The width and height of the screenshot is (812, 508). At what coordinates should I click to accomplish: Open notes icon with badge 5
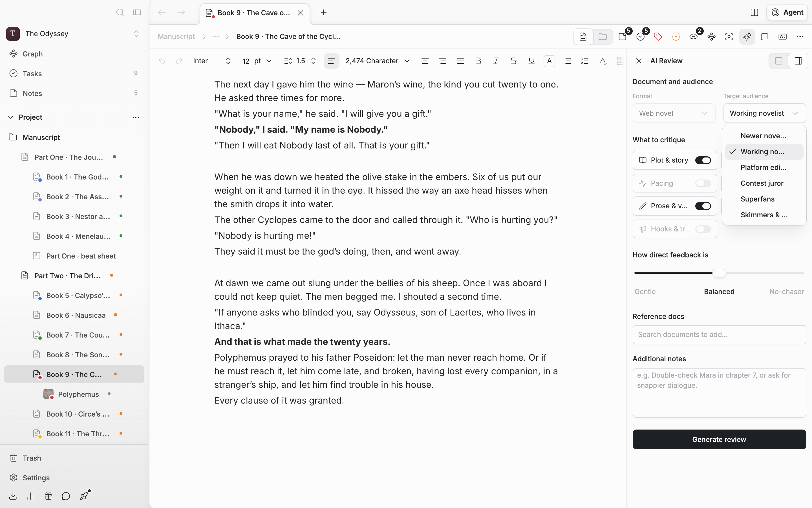pos(623,37)
